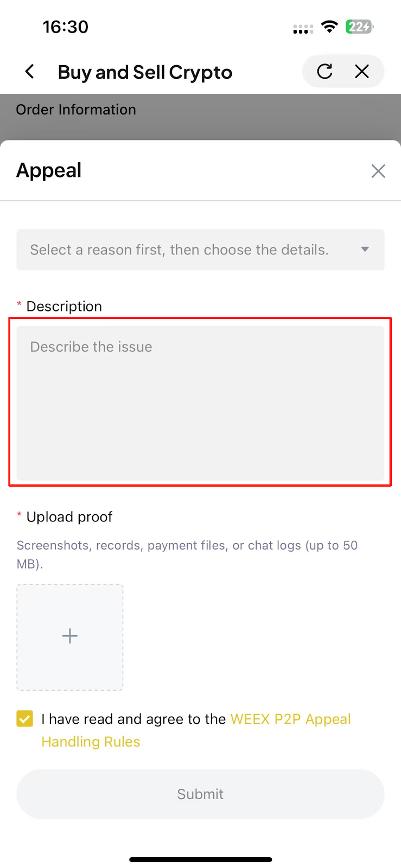Tap the battery indicator icon

click(x=359, y=27)
